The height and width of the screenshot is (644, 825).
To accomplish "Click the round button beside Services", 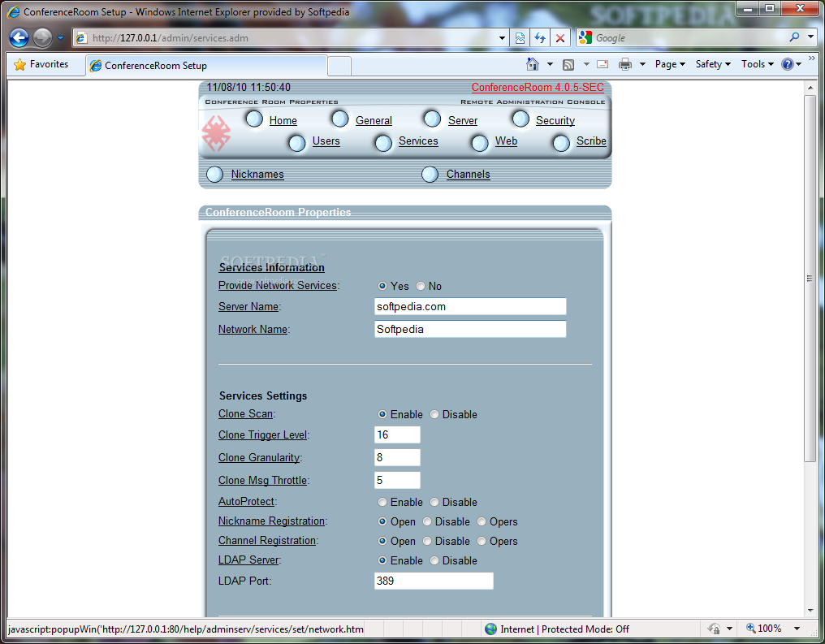I will (383, 143).
